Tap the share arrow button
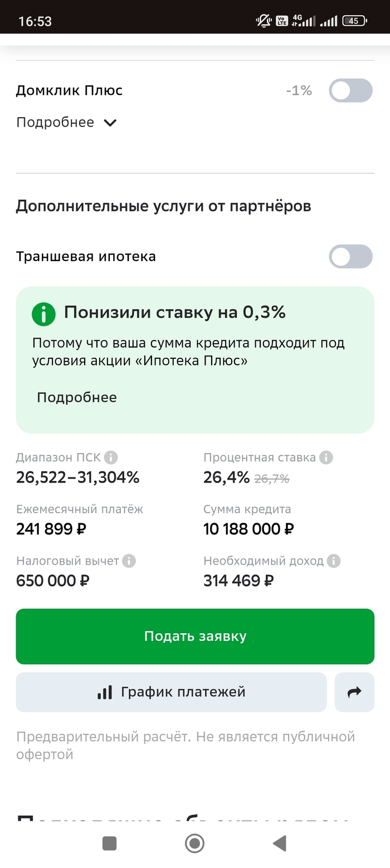Viewport: 390px width, 868px height. pyautogui.click(x=354, y=692)
